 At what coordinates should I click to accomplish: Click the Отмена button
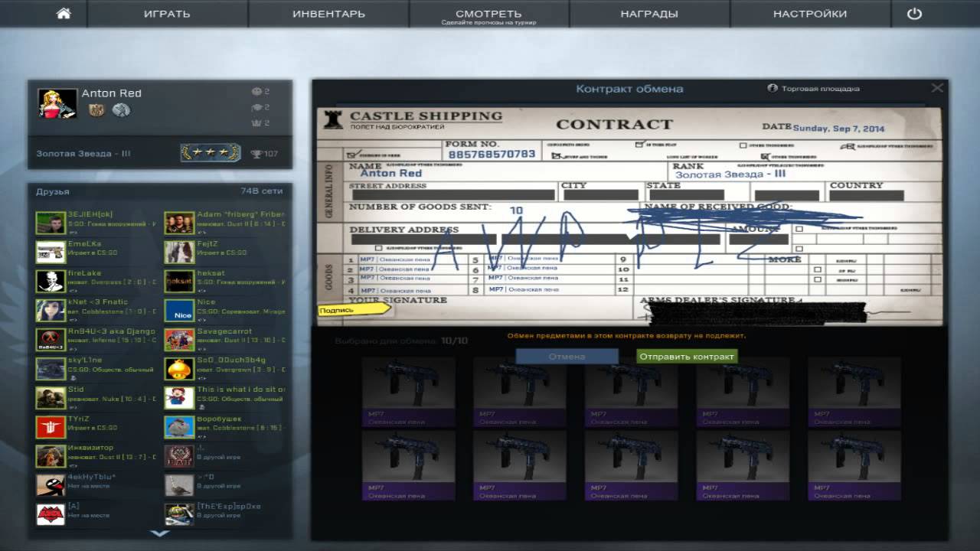[x=567, y=357]
